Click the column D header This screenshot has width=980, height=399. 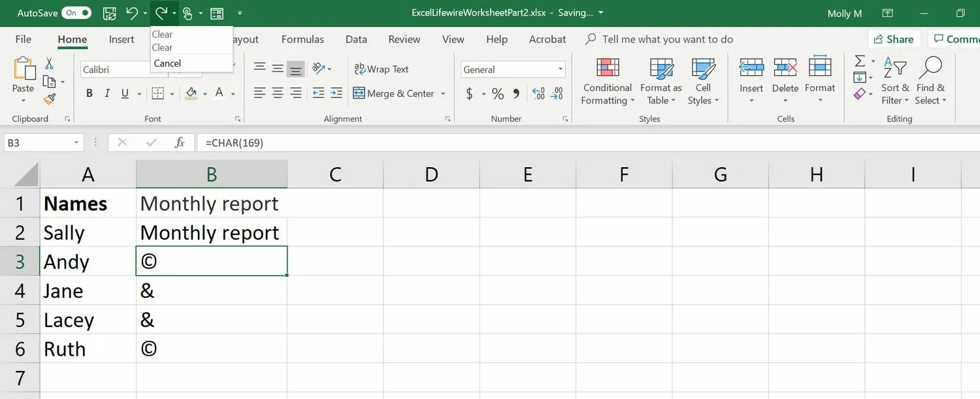click(x=431, y=174)
